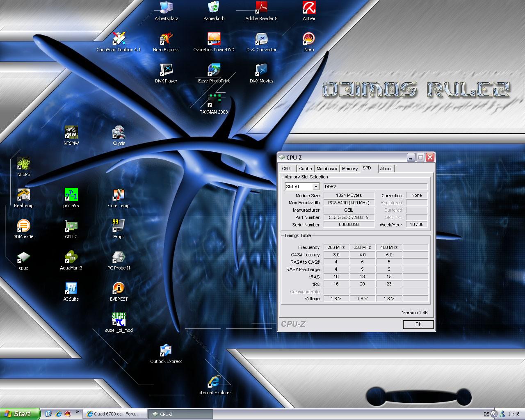Open TAXMAN 2008 desktop icon
Screen dimensions: 525x420
coord(214,104)
